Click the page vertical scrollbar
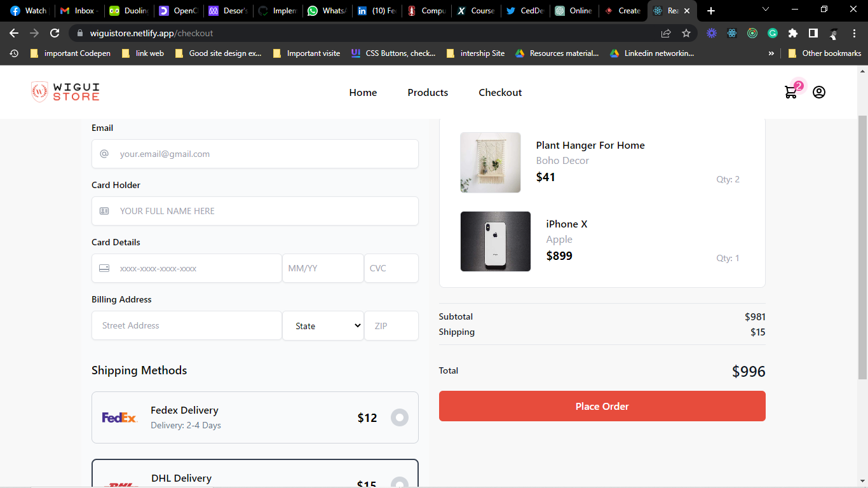This screenshot has height=488, width=868. pos(862,248)
